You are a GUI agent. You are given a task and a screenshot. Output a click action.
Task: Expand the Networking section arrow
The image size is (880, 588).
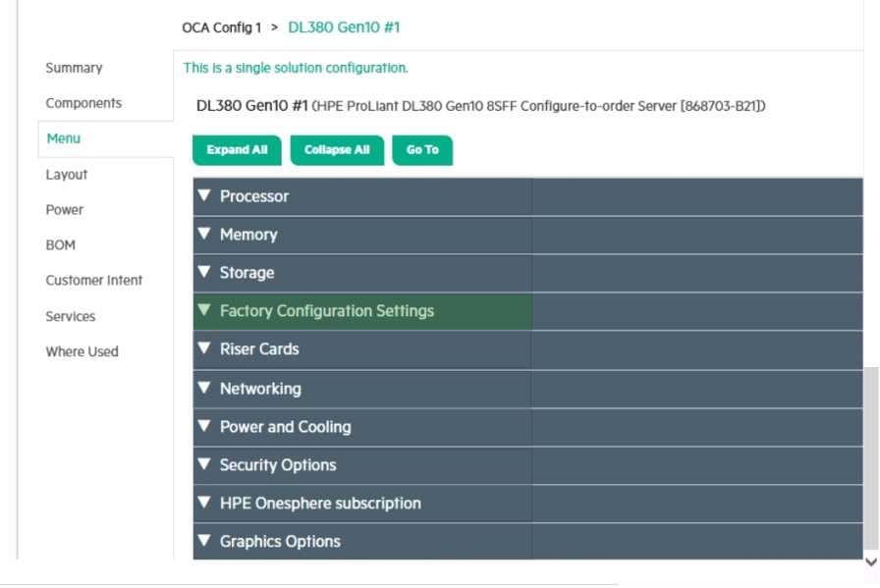[x=204, y=389]
